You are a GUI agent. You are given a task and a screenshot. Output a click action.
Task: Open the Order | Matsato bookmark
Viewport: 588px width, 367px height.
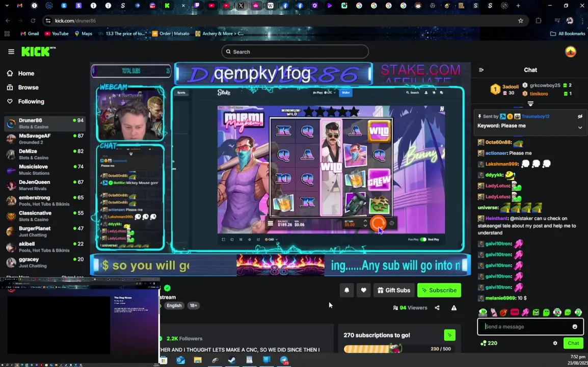[x=171, y=34]
